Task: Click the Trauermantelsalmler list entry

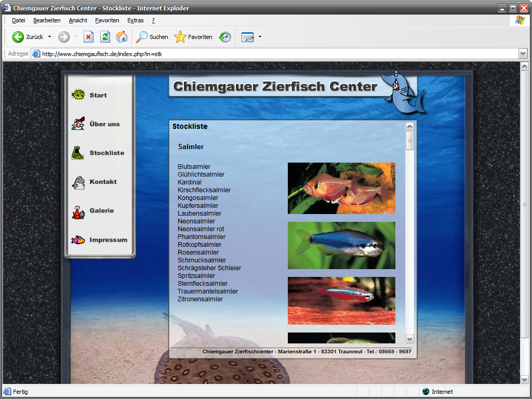Action: 208,291
